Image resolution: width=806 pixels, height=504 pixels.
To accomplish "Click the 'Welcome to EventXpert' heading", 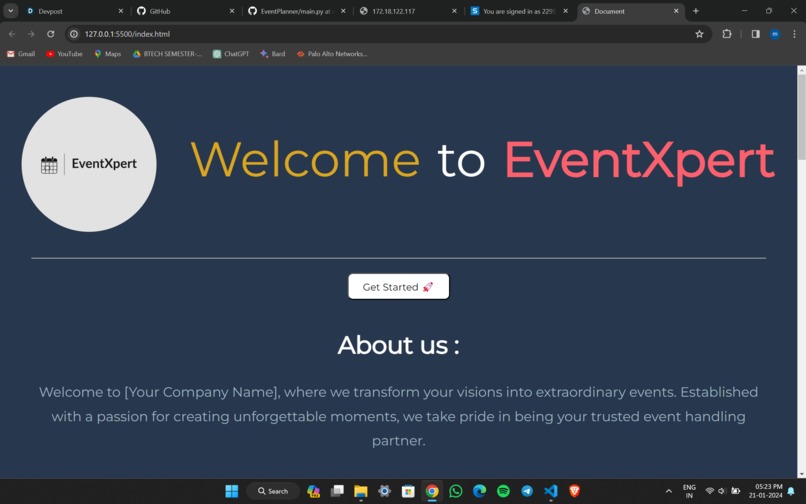I will [482, 160].
